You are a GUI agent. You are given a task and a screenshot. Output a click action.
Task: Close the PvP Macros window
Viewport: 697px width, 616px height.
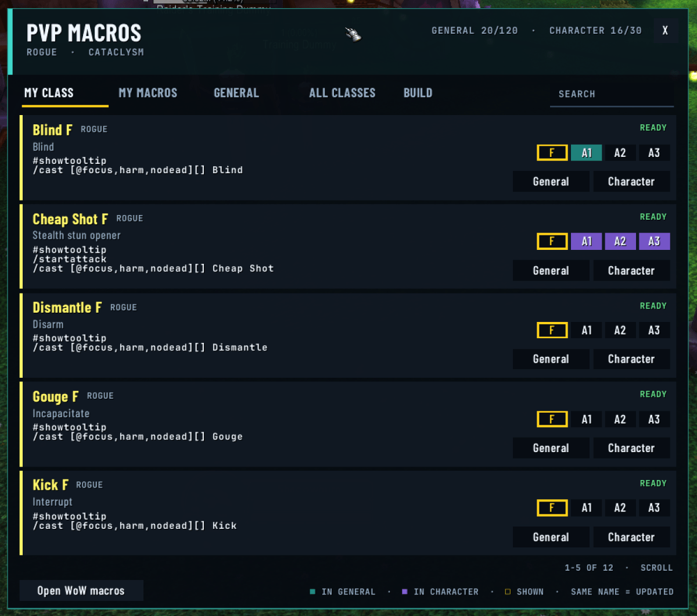[665, 30]
